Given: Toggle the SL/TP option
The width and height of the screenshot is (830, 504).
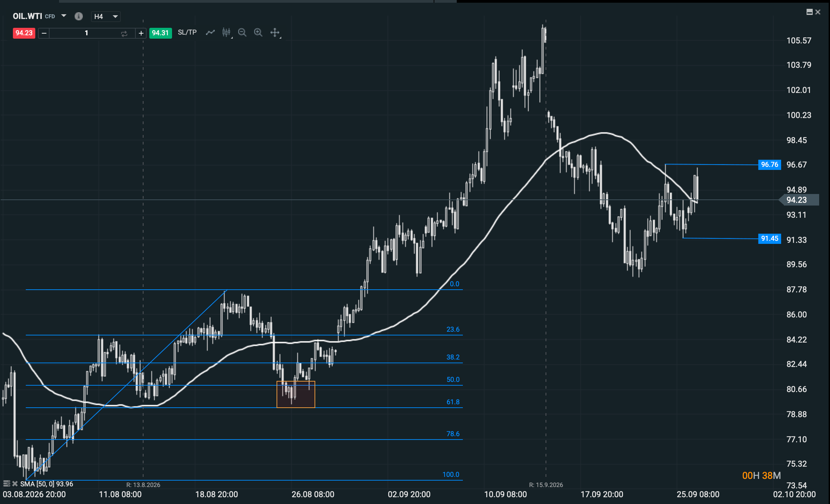Looking at the screenshot, I should click(x=187, y=33).
